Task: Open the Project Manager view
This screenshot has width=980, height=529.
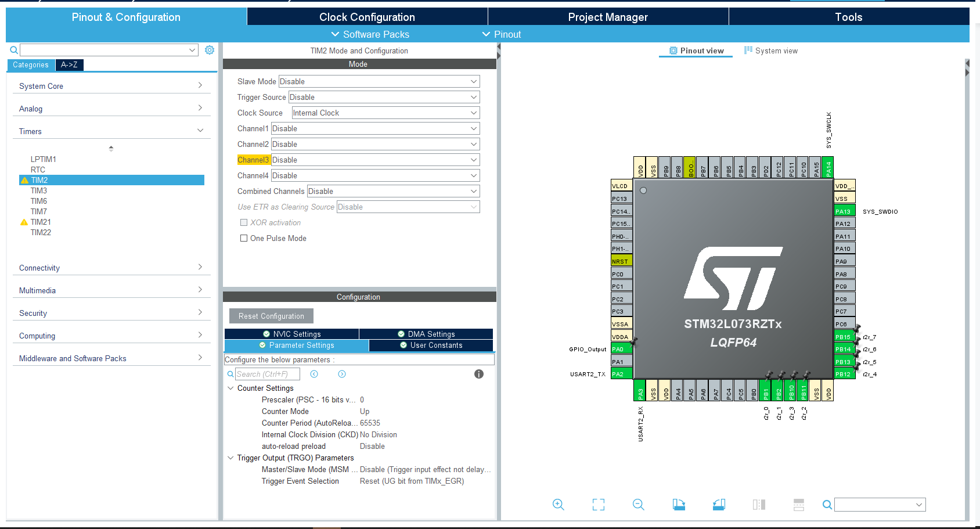Action: point(607,17)
